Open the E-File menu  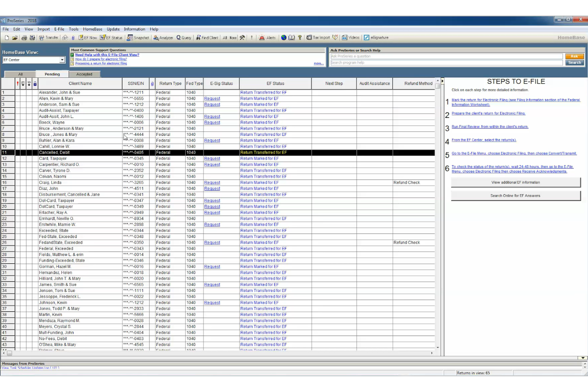[59, 29]
